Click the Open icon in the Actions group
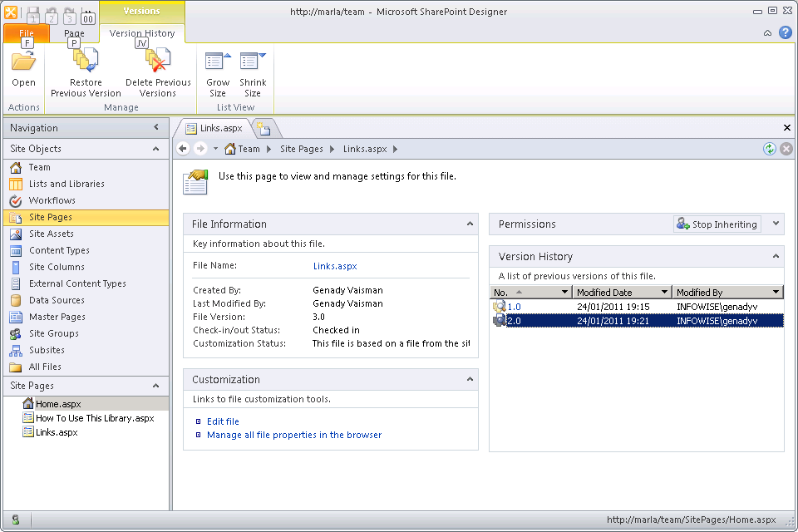This screenshot has width=798, height=532. pos(23,71)
